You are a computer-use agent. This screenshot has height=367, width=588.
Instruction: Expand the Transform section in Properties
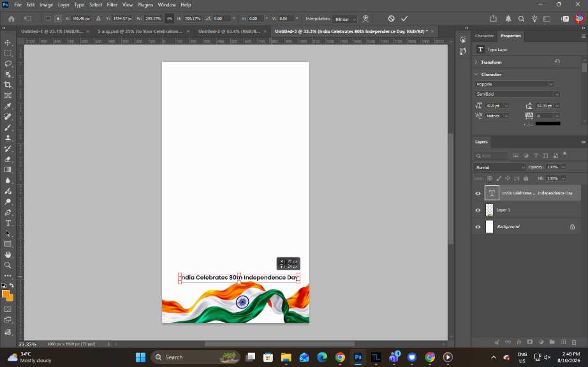491,62
